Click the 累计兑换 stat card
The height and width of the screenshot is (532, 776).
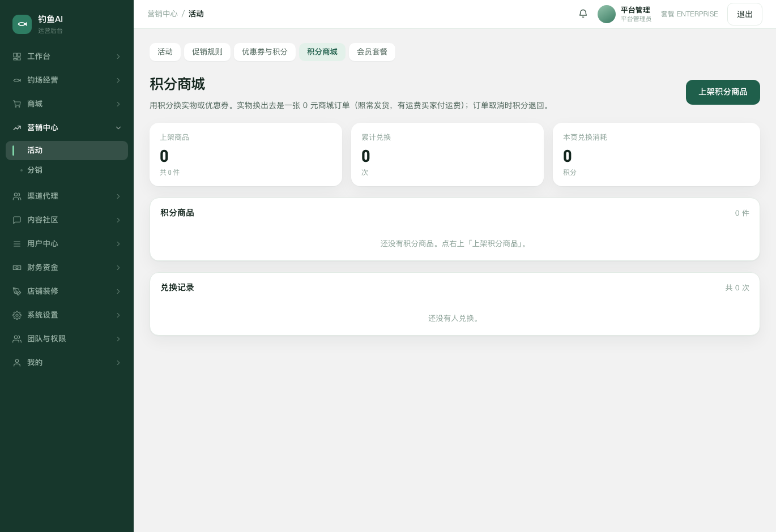point(447,155)
